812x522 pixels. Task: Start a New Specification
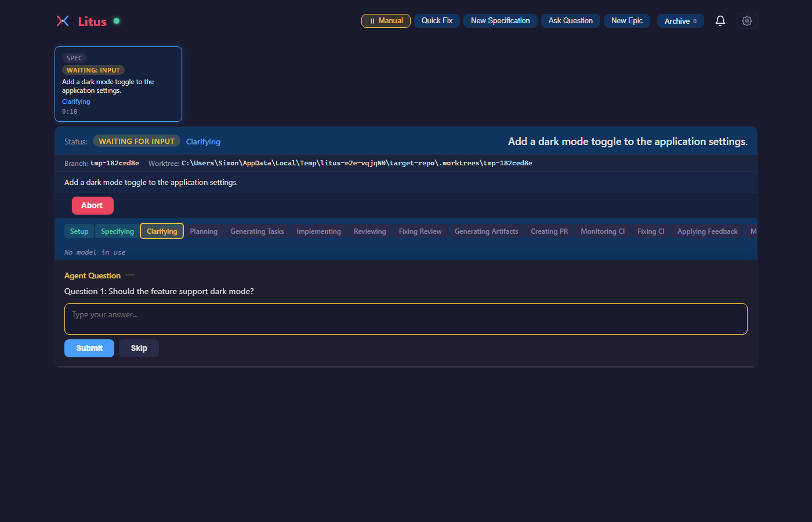click(501, 21)
